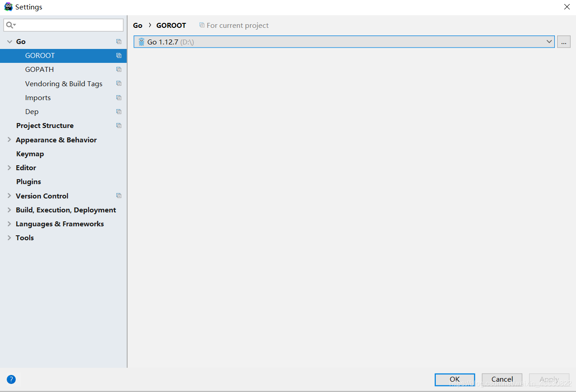
Task: Click project-level icon beside Version Control
Action: pos(119,196)
